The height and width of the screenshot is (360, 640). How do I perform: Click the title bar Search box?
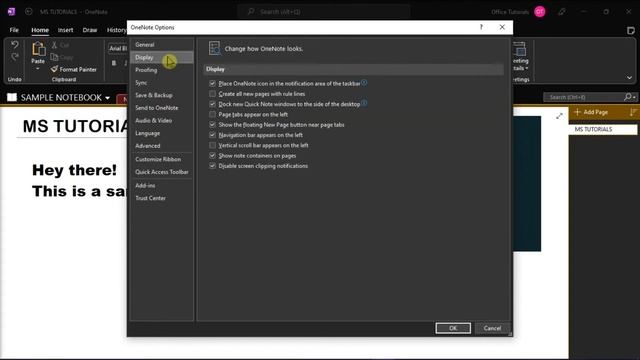coord(324,11)
